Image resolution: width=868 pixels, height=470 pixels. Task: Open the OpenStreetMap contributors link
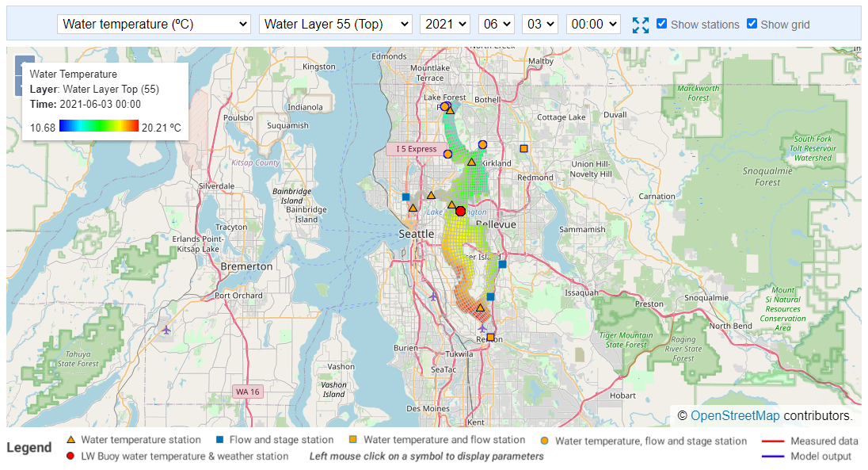click(735, 415)
